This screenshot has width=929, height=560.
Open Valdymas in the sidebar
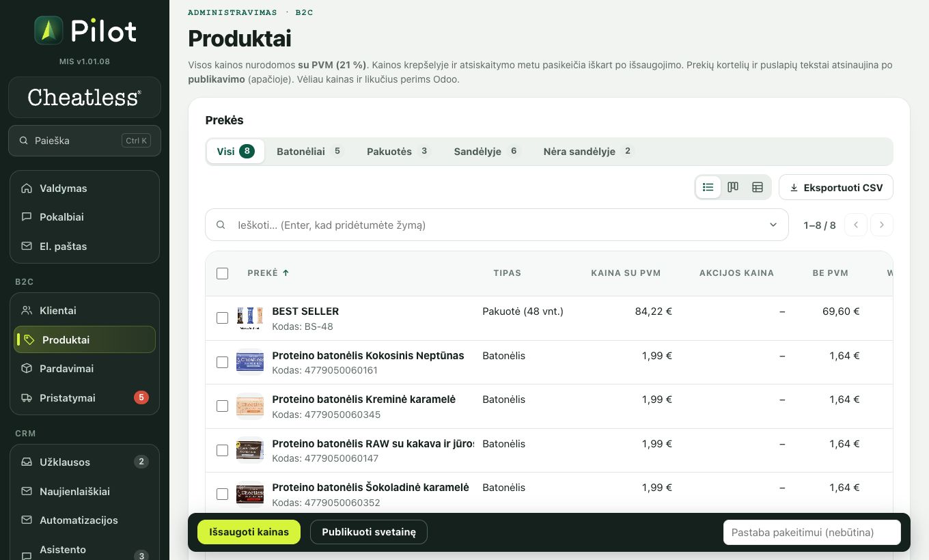(x=85, y=188)
